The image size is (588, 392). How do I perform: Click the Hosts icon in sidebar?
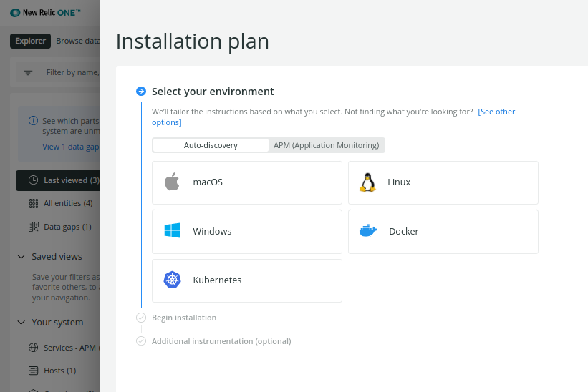coord(33,371)
